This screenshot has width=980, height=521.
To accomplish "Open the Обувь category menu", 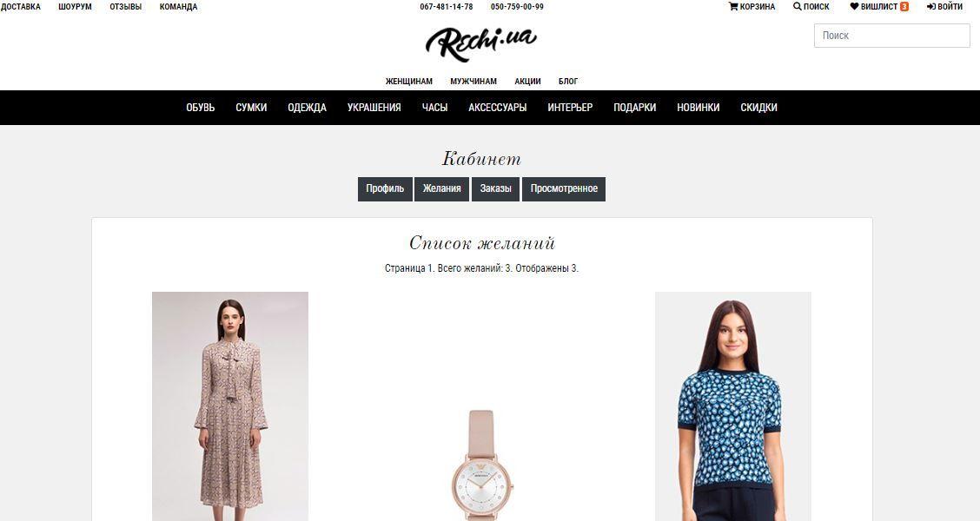I will pyautogui.click(x=200, y=108).
